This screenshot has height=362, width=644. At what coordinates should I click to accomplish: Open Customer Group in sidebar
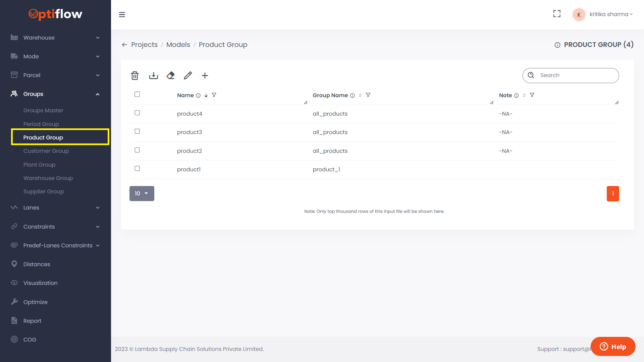46,151
